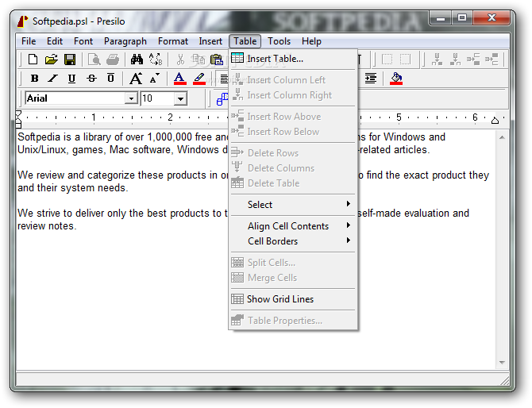Viewport: 532px width, 408px height.
Task: Choose Insert Table... from the menu
Action: point(293,59)
